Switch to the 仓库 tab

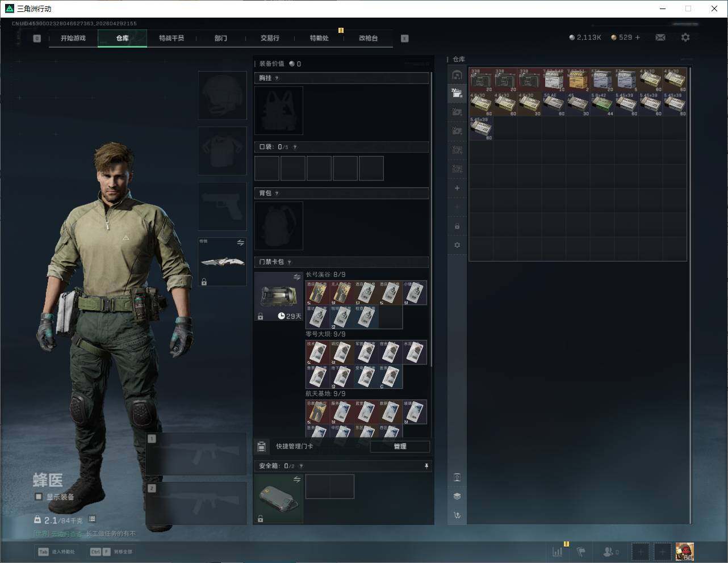pyautogui.click(x=123, y=38)
